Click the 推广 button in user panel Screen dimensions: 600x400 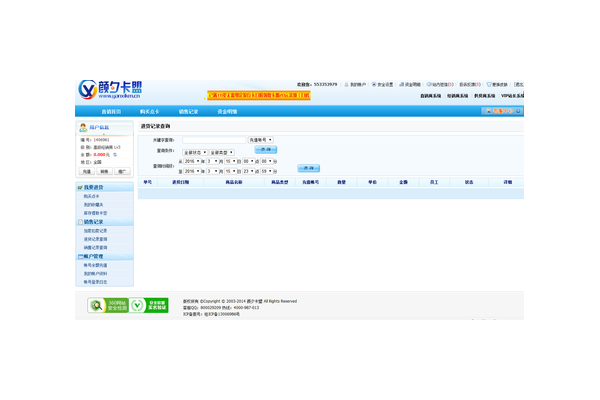[x=122, y=171]
